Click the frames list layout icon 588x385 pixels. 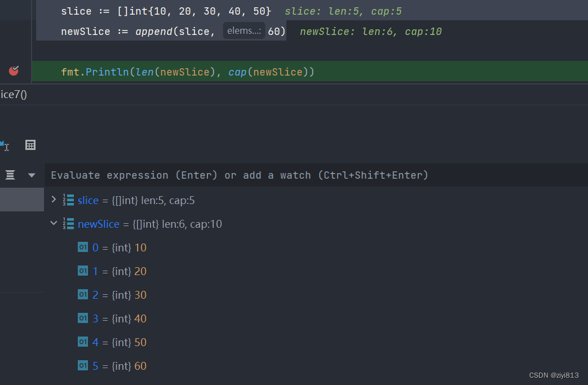[x=10, y=175]
